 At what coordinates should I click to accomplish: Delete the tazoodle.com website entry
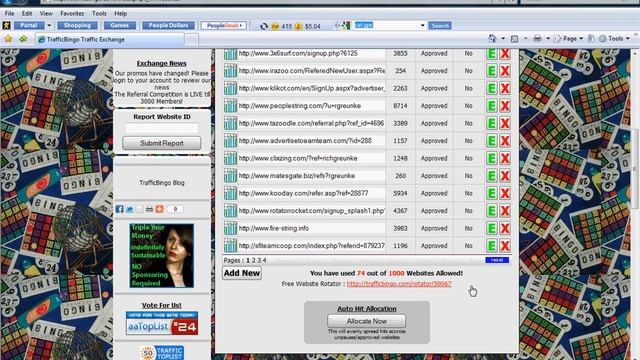pyautogui.click(x=505, y=123)
